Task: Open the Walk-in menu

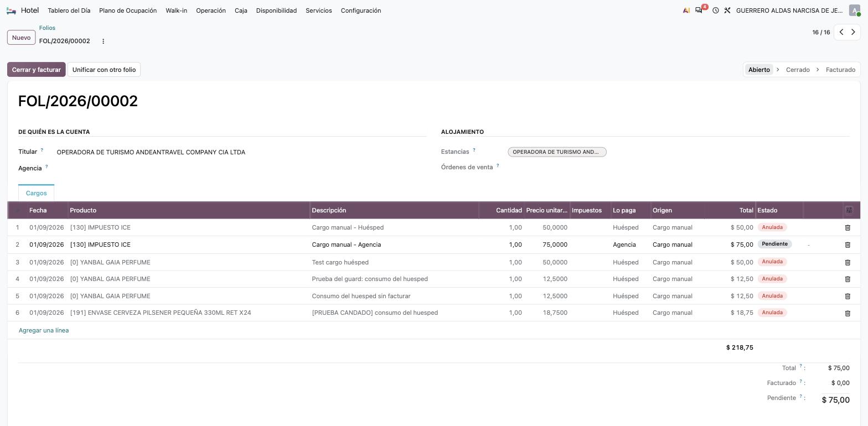Action: (176, 11)
